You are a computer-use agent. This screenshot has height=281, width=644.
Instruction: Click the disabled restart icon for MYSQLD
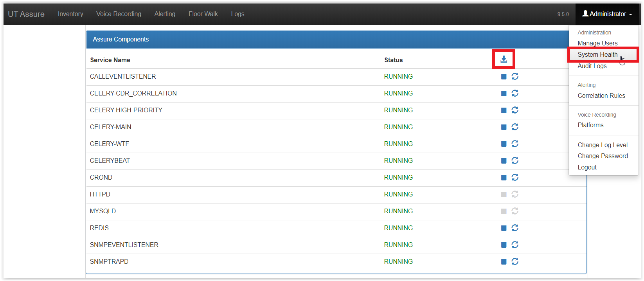pos(515,211)
